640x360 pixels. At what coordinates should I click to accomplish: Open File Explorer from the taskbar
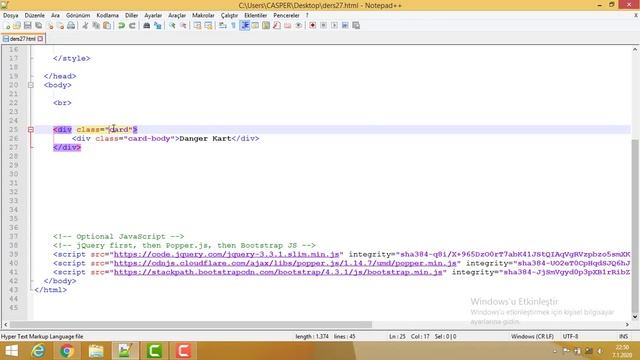(x=96, y=351)
